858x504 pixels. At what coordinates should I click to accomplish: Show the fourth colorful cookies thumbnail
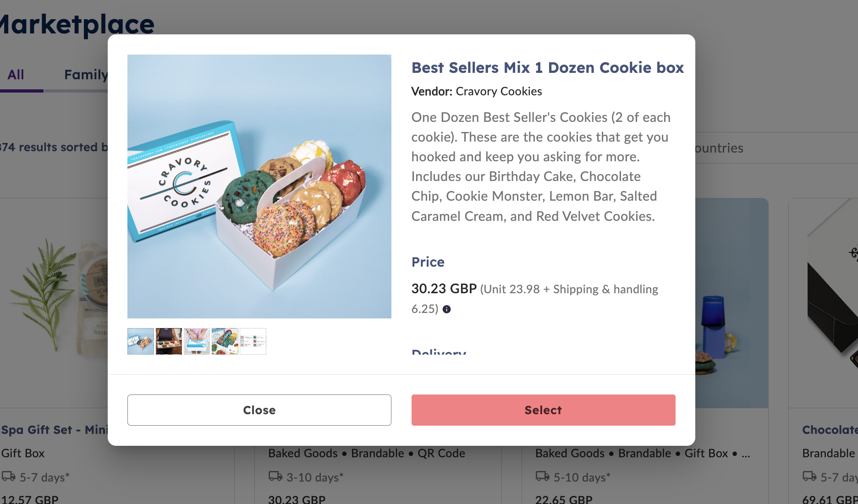click(225, 341)
